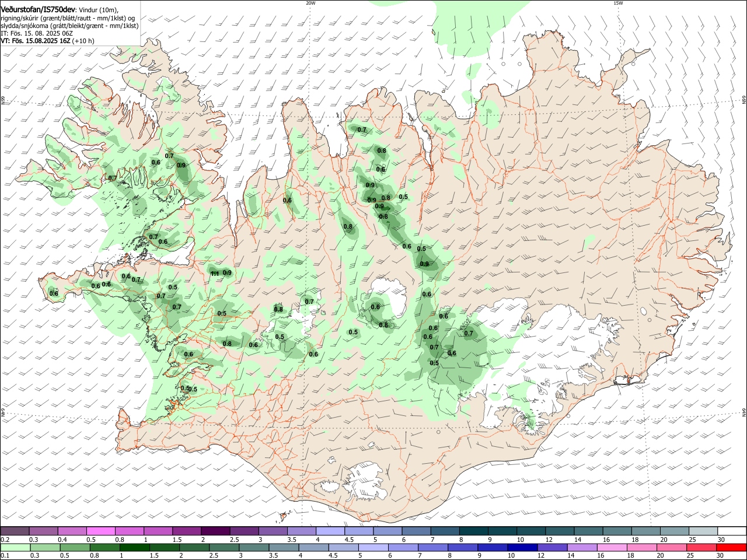
Task: Click the 15W longitude label at top
Action: [x=618, y=3]
